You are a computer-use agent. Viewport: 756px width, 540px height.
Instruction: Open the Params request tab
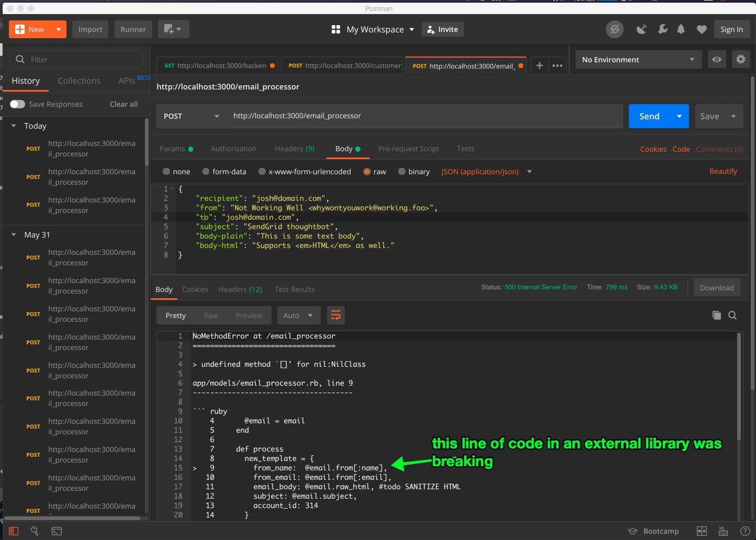coord(176,149)
